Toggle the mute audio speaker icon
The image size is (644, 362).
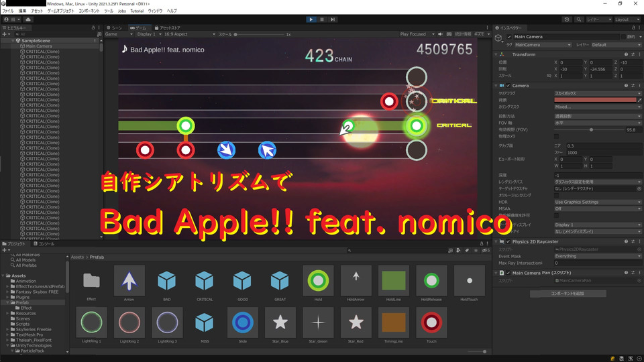[440, 34]
